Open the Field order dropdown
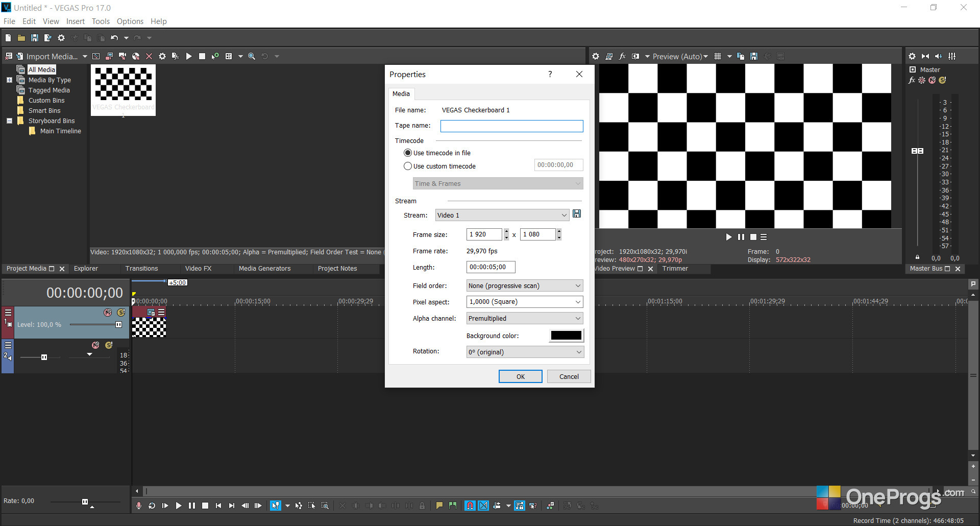This screenshot has width=980, height=526. (525, 285)
